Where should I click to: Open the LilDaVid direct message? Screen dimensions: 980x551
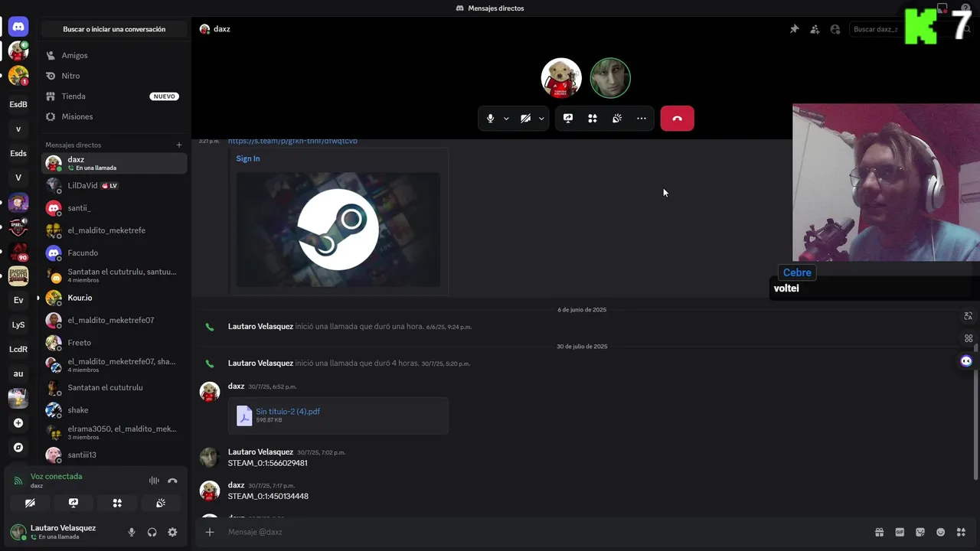[x=114, y=185]
